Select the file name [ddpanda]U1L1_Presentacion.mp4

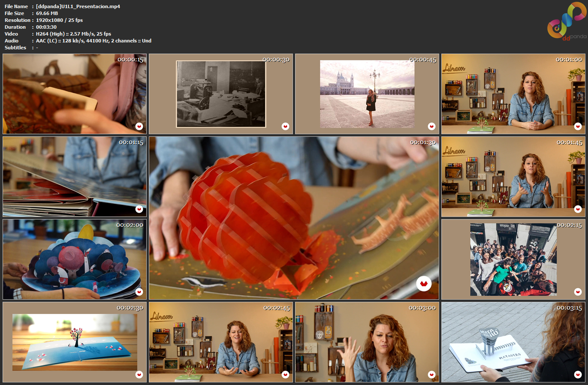78,6
